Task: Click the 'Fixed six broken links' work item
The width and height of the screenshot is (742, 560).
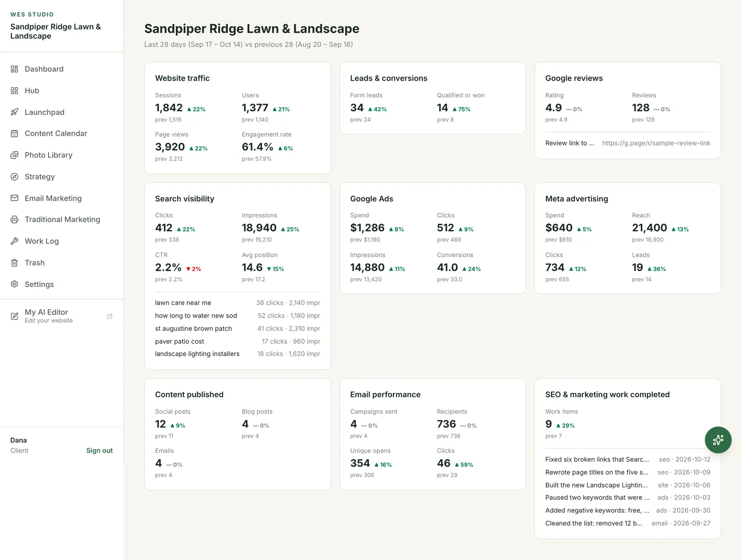Action: 628,459
